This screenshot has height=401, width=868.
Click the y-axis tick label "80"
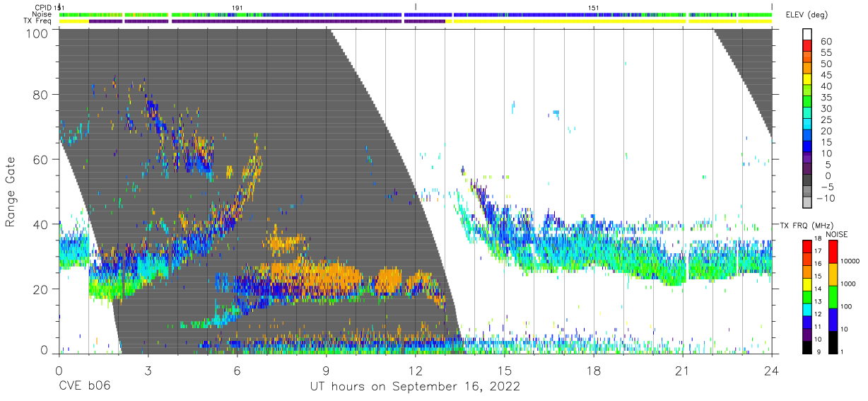tap(42, 94)
